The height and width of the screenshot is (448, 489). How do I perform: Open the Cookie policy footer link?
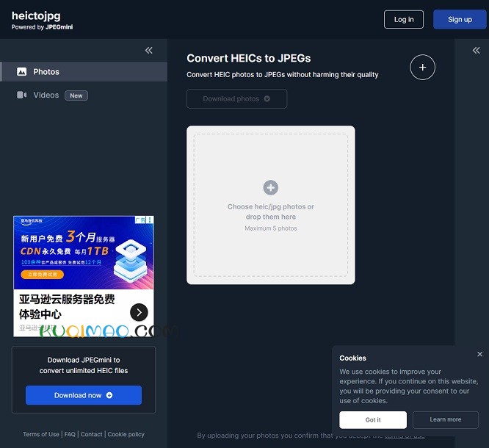(x=126, y=434)
